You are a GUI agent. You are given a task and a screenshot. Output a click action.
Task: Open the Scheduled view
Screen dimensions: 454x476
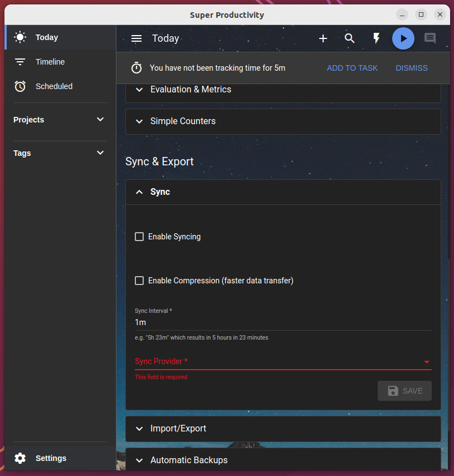pyautogui.click(x=54, y=86)
